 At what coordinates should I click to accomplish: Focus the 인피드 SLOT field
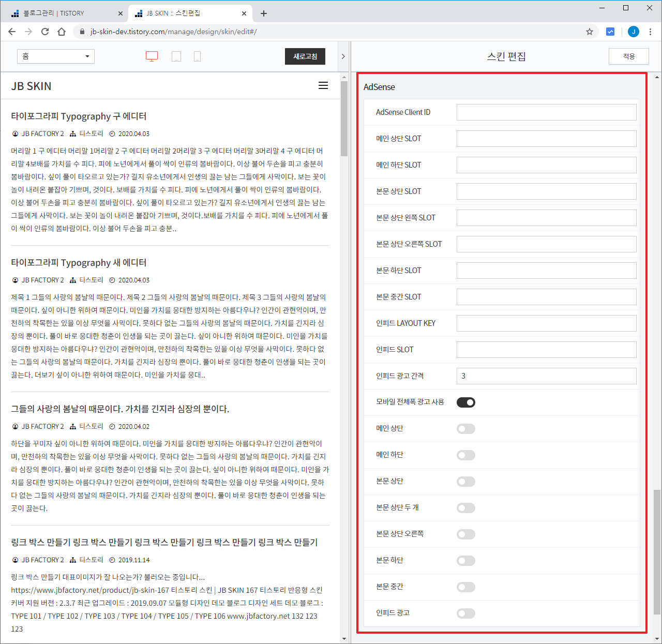click(547, 350)
